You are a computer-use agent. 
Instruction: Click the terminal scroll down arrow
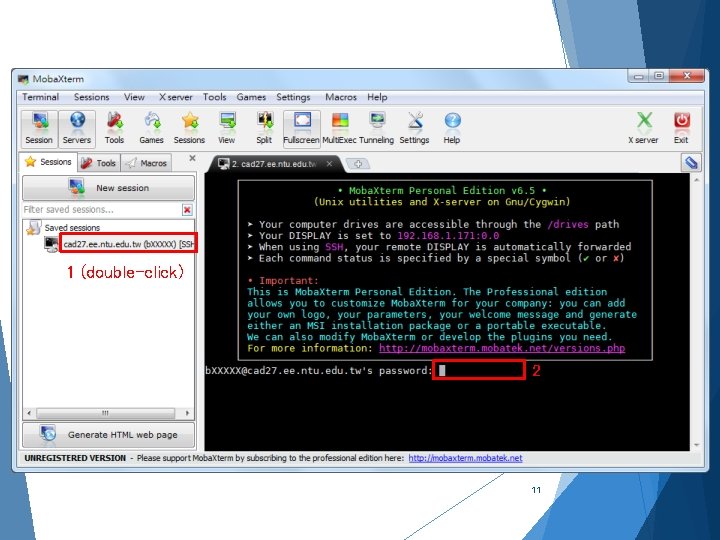[697, 444]
